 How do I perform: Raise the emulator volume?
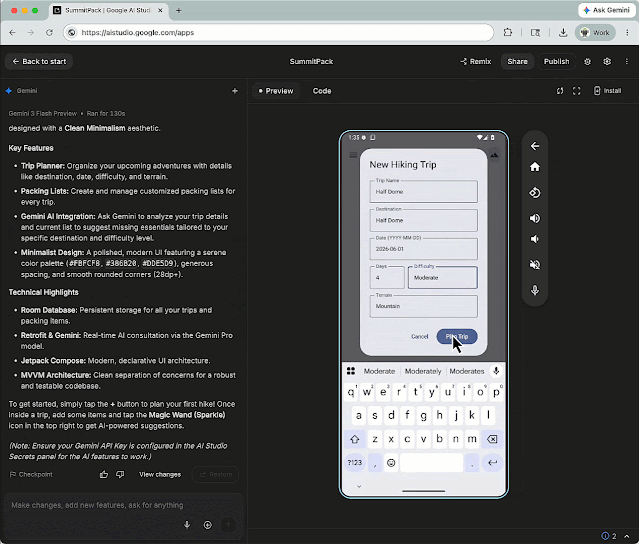(x=535, y=218)
